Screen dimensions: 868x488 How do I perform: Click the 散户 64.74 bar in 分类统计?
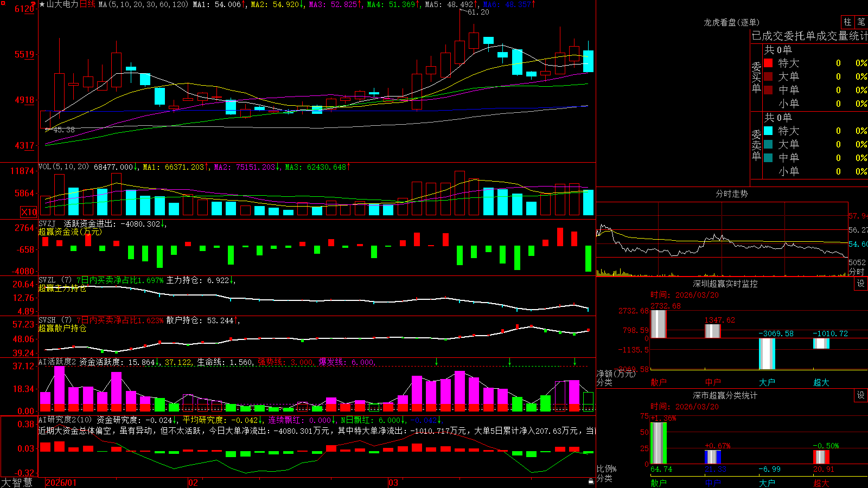[659, 443]
